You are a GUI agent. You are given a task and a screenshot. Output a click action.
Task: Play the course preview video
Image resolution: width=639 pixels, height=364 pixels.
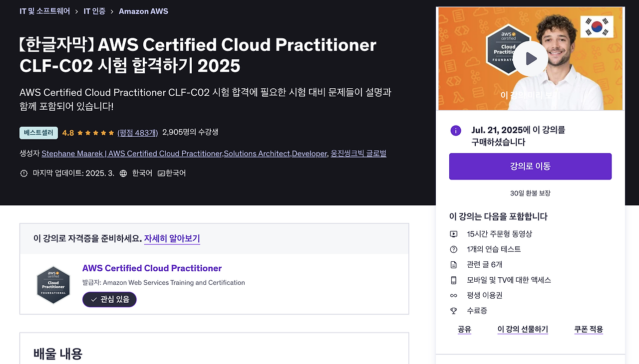pos(530,59)
